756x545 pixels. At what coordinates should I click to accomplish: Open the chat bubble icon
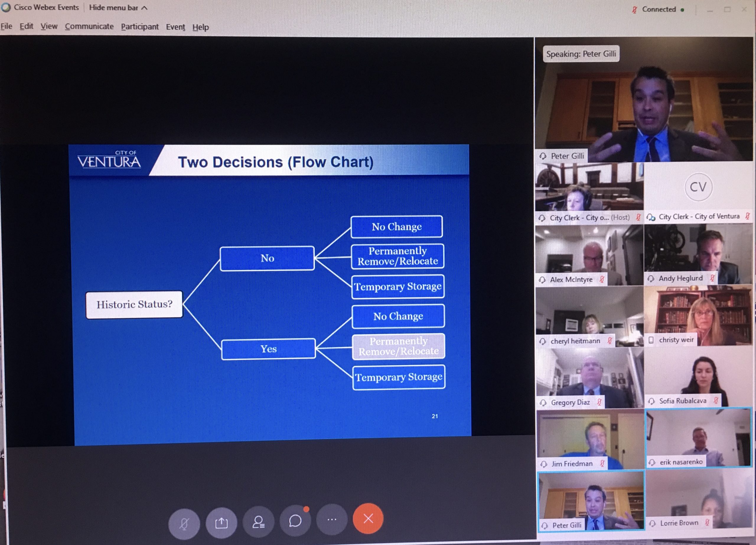tap(295, 520)
